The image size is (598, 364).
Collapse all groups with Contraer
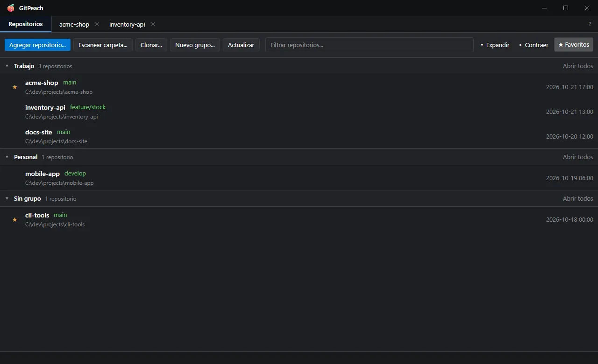(x=534, y=45)
